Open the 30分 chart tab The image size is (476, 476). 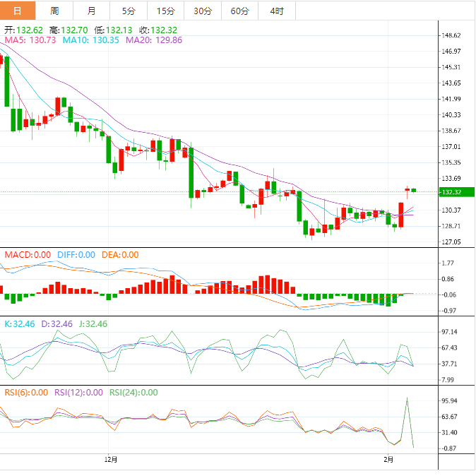pos(202,11)
